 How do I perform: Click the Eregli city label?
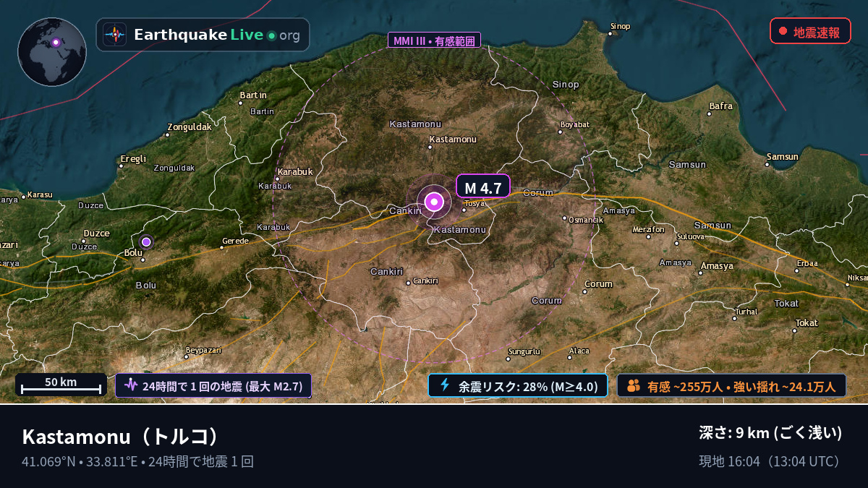(133, 158)
